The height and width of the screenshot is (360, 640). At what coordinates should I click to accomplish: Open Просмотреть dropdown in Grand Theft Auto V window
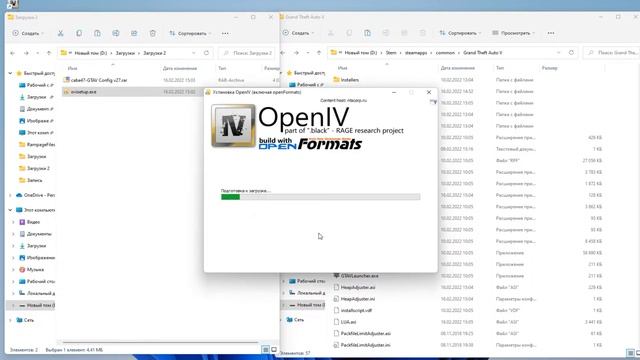[x=513, y=33]
